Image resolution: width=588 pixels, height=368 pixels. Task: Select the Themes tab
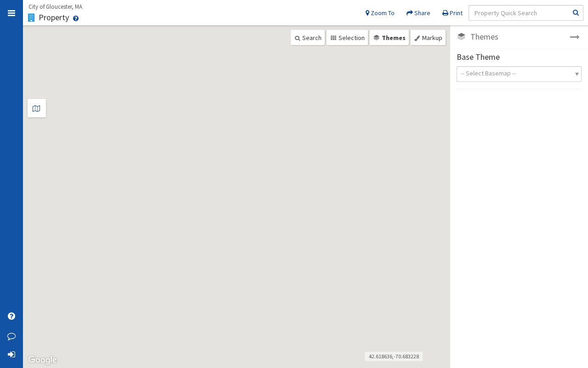pyautogui.click(x=389, y=38)
